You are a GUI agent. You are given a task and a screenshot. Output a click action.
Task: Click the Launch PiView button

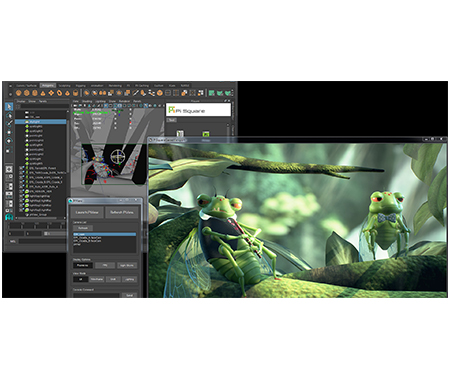[87, 212]
